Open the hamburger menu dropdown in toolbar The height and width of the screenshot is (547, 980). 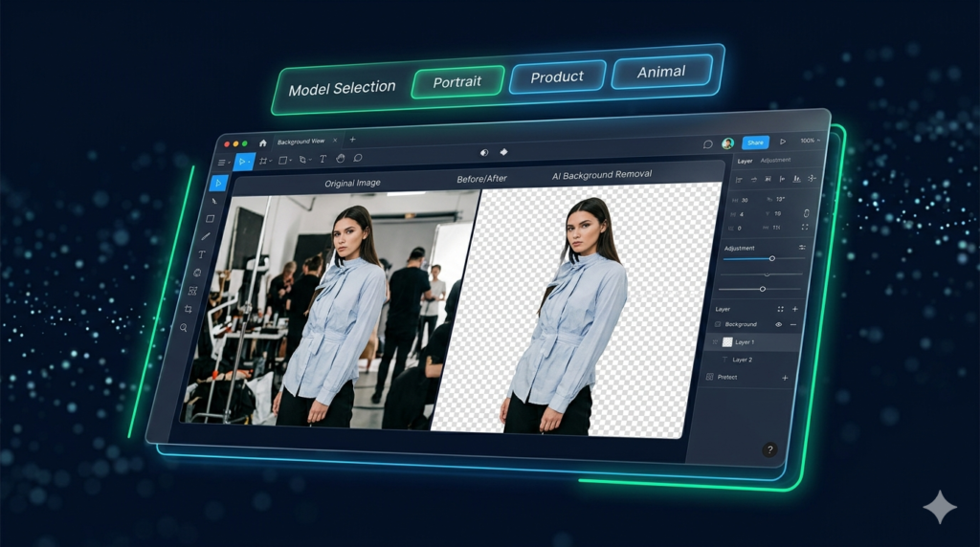point(224,163)
